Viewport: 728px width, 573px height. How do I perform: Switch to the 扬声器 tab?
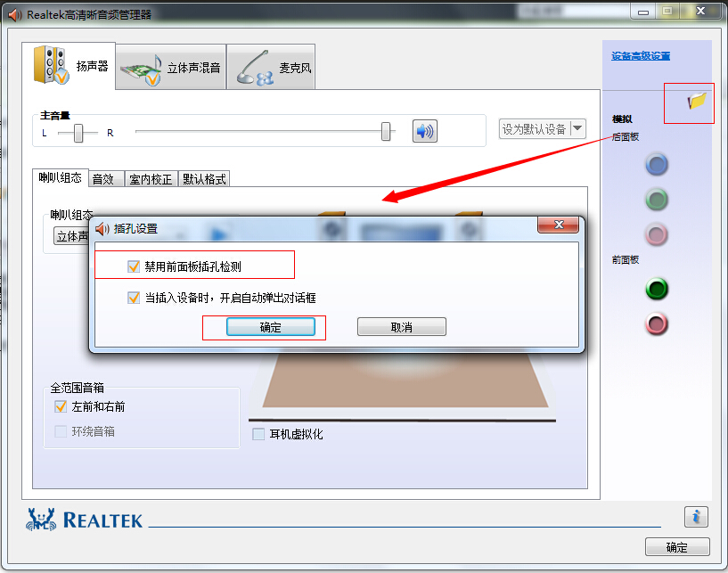pos(69,66)
